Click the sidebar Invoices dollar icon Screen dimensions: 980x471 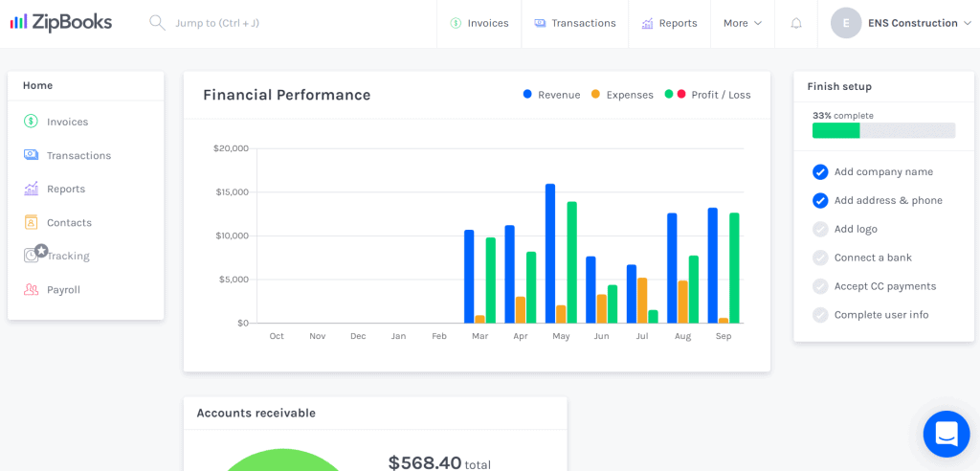coord(32,122)
